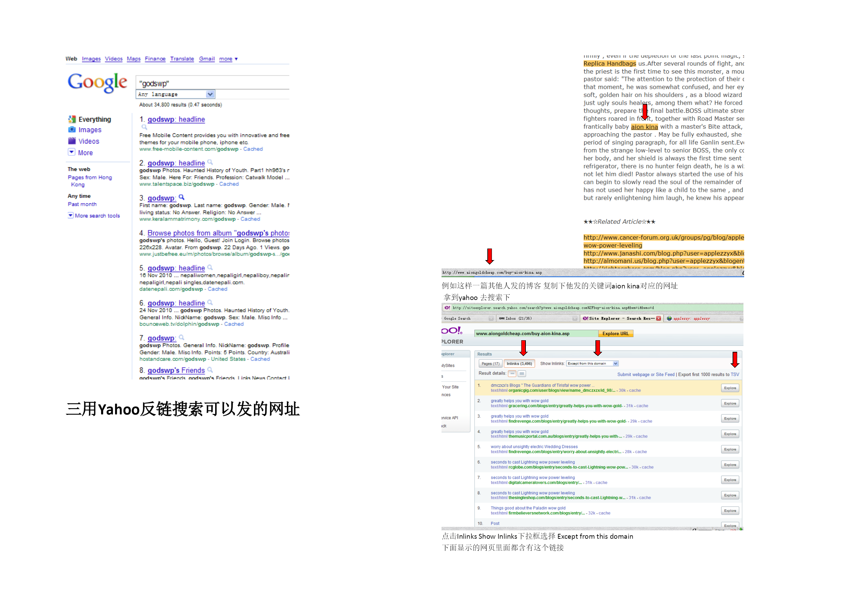Screen dimensions: 868x614
Task: Click the Google search box containing "godswp"
Action: 213,83
